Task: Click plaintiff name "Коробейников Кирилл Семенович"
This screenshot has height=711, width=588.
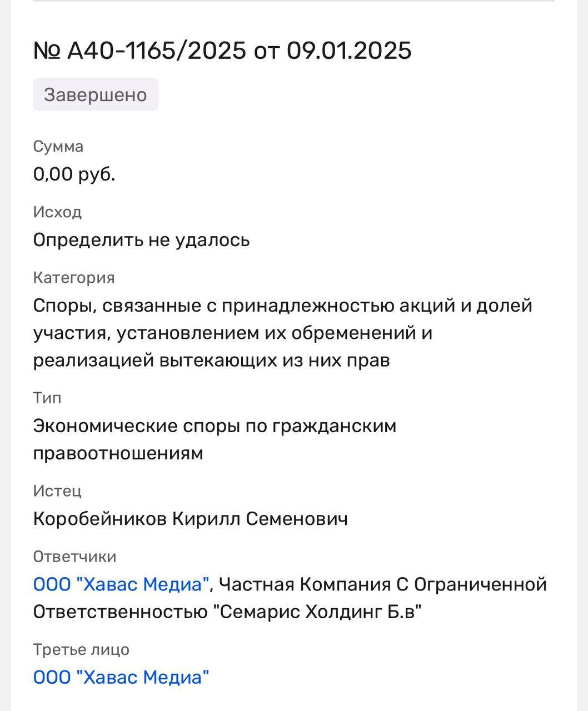Action: click(190, 519)
